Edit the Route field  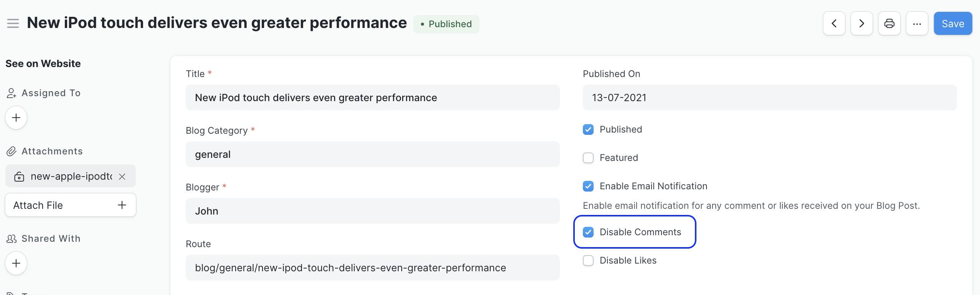point(373,268)
